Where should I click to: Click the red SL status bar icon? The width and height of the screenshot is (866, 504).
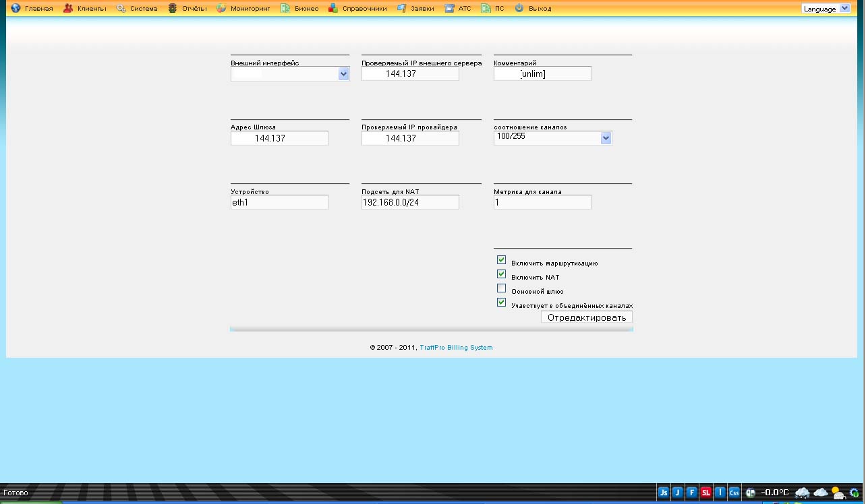(x=705, y=493)
